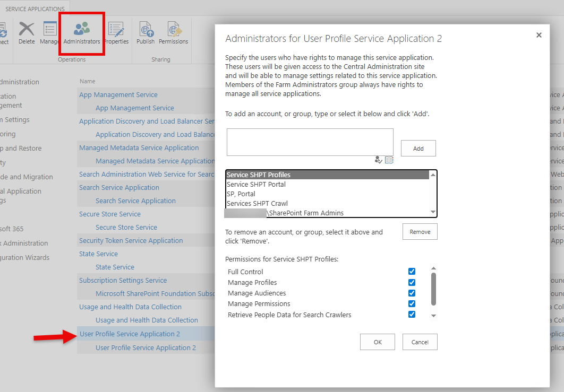Open the indented Secure Store Service proxy link
The image size is (564, 392).
[126, 228]
